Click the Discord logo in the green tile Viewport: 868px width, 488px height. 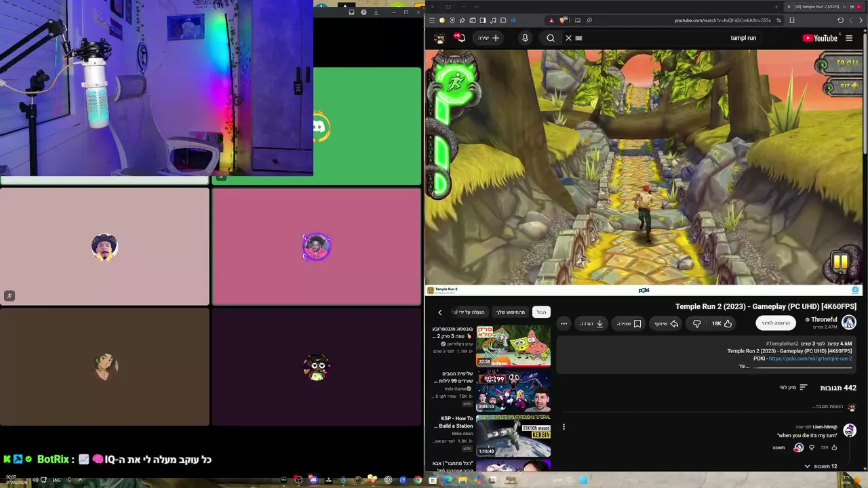tap(320, 127)
